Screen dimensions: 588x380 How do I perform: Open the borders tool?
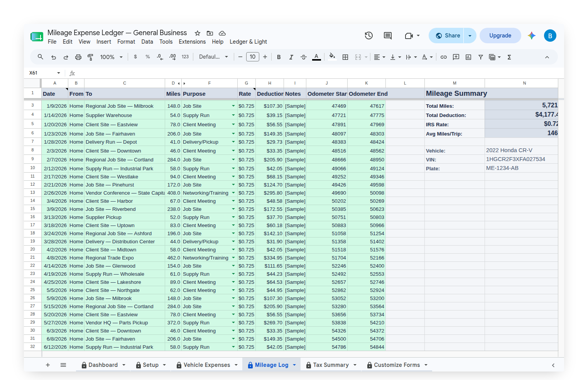pos(345,57)
